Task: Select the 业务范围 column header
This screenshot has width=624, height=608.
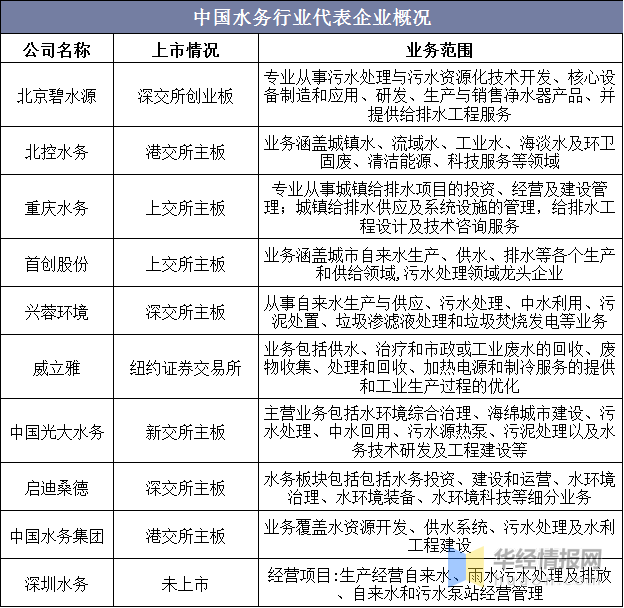Action: (x=440, y=50)
